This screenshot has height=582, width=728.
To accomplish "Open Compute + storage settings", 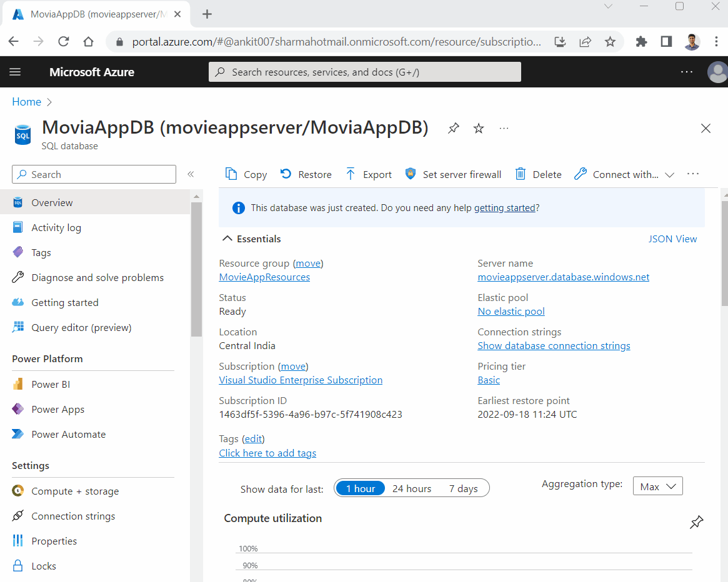I will point(75,491).
